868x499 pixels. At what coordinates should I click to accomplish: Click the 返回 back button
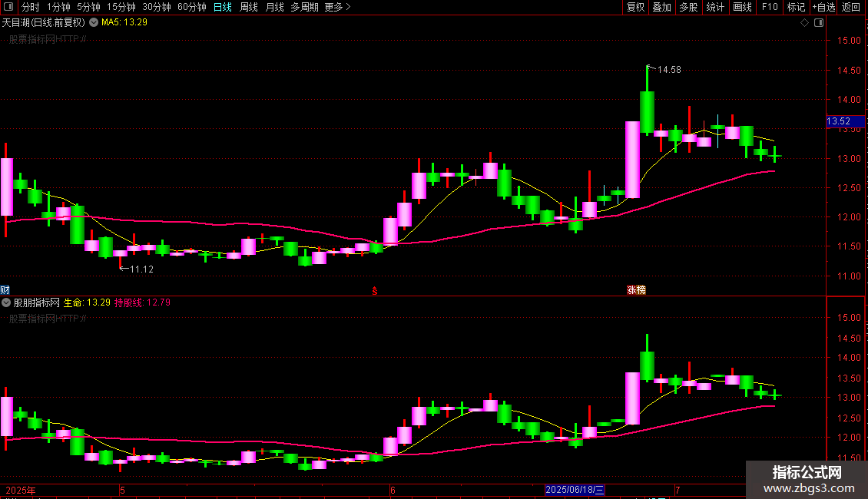click(x=851, y=7)
